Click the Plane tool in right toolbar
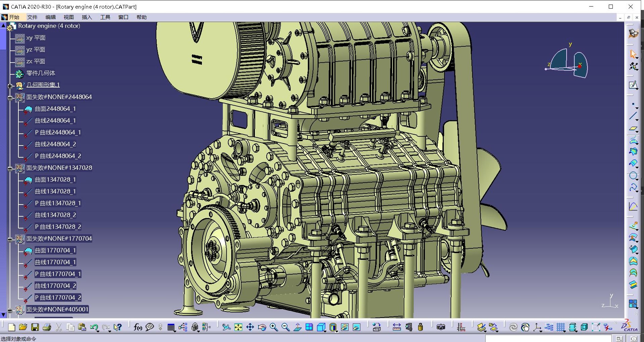The height and width of the screenshot is (342, 644). [x=633, y=128]
